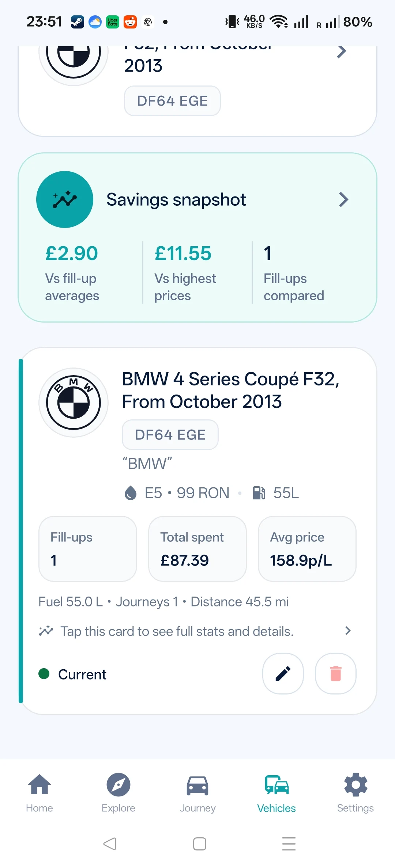Tap the £11.55 Vs highest prices figure
The image size is (395, 868).
(183, 253)
